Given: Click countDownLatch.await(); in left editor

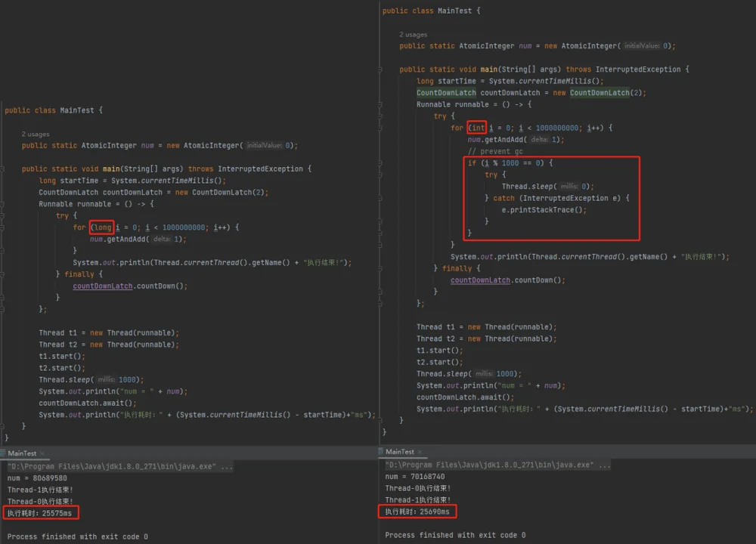Looking at the screenshot, I should click(x=87, y=403).
